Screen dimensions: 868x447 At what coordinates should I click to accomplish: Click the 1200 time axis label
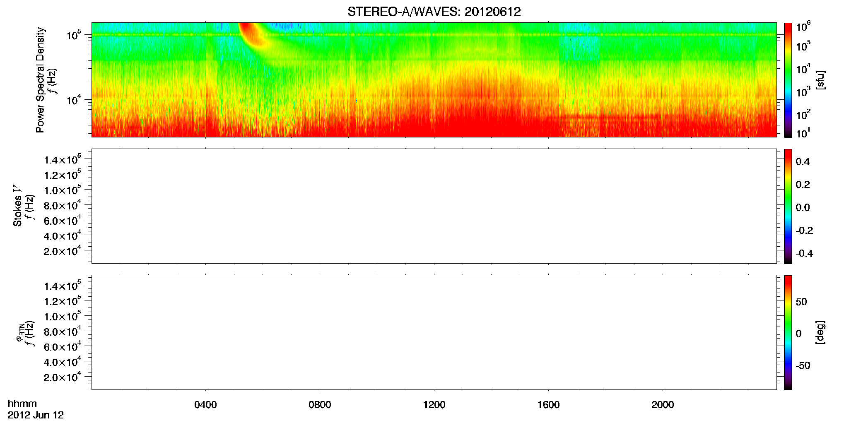tap(434, 405)
